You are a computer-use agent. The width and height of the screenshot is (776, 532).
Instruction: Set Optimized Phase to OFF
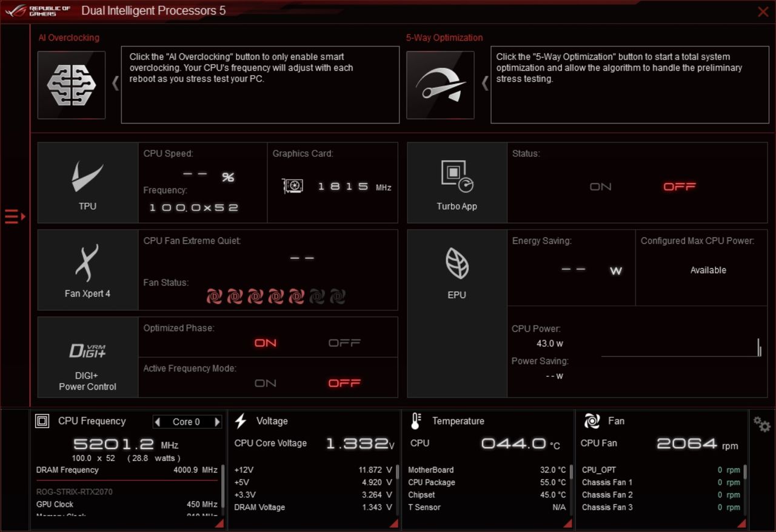(344, 343)
